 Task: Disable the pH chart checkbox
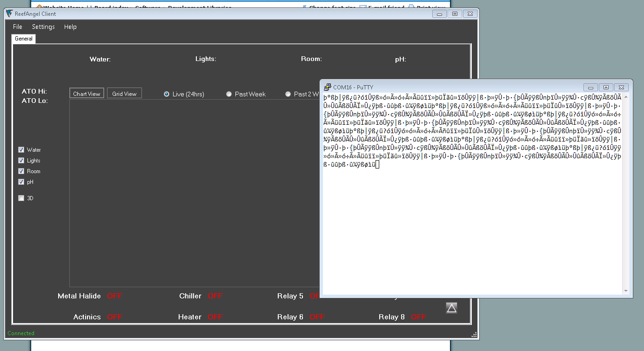coord(21,182)
